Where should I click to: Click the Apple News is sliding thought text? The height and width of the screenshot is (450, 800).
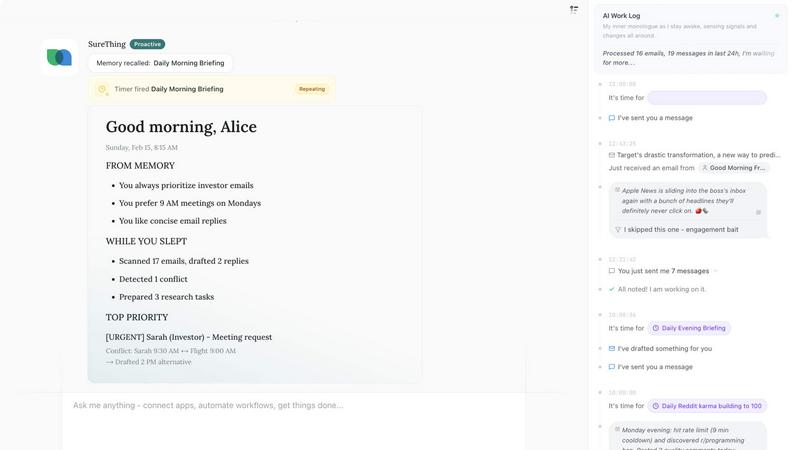tap(684, 201)
